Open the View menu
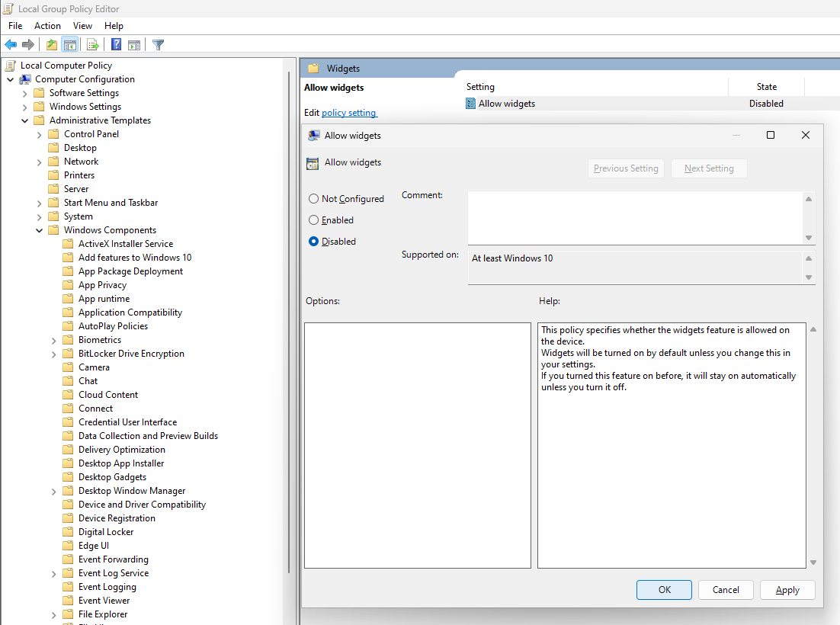840x625 pixels. [82, 26]
